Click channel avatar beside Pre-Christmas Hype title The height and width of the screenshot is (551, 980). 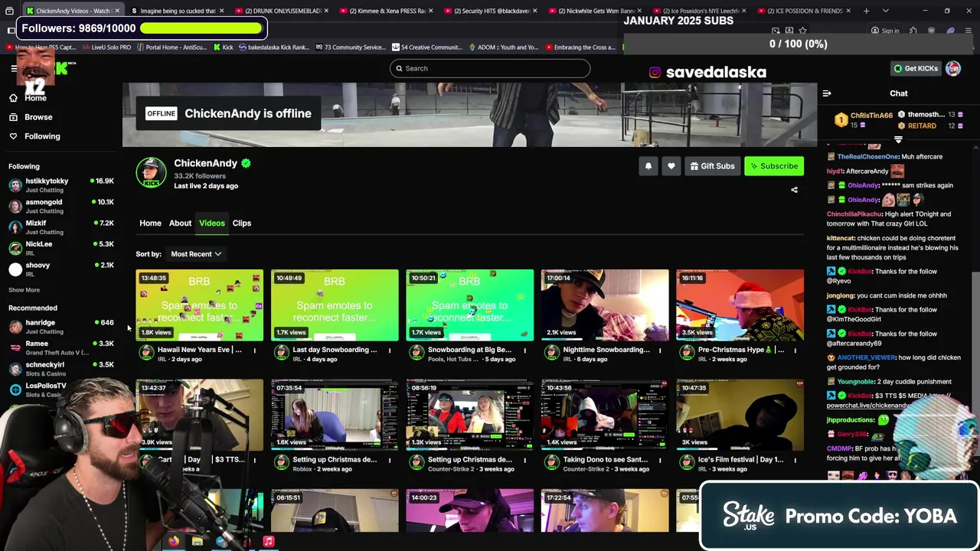686,353
